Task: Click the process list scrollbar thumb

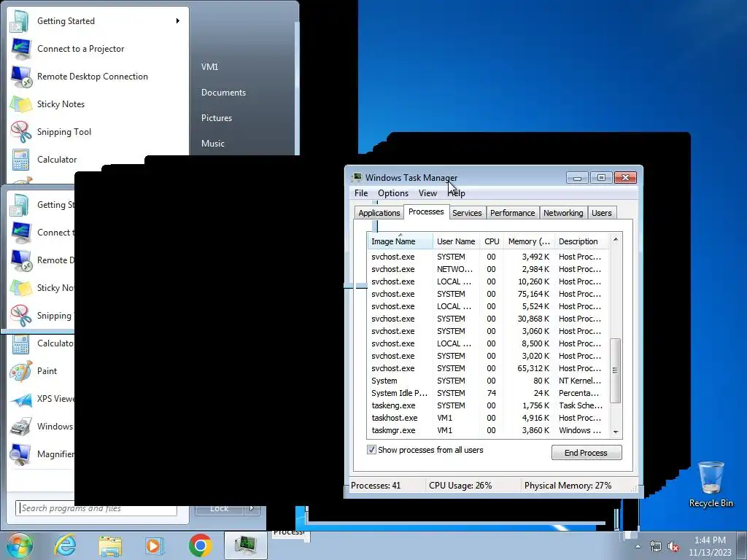Action: coord(616,370)
